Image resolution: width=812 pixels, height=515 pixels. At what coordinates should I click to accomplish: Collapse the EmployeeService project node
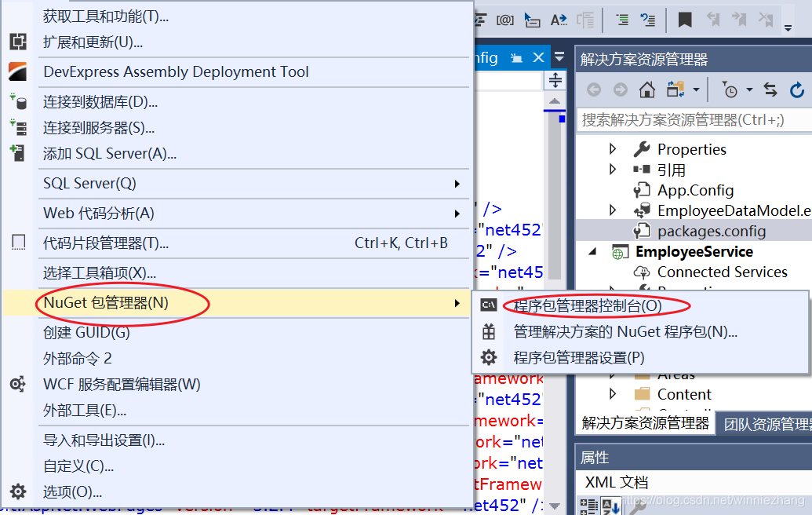click(593, 252)
